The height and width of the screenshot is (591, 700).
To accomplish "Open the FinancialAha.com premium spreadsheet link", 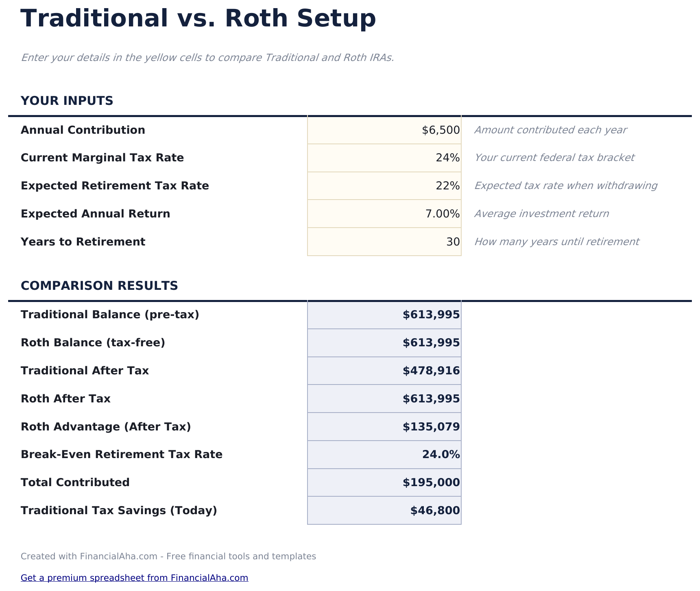I will pyautogui.click(x=134, y=578).
